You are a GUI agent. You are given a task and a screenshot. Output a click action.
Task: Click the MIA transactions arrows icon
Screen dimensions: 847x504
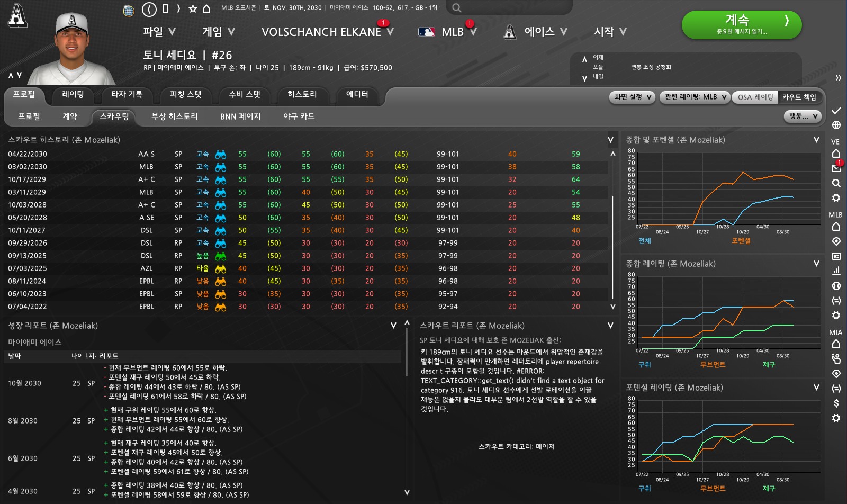pyautogui.click(x=836, y=389)
